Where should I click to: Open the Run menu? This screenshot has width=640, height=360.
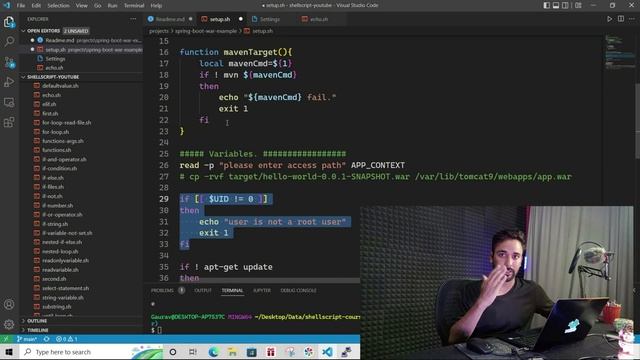click(112, 5)
